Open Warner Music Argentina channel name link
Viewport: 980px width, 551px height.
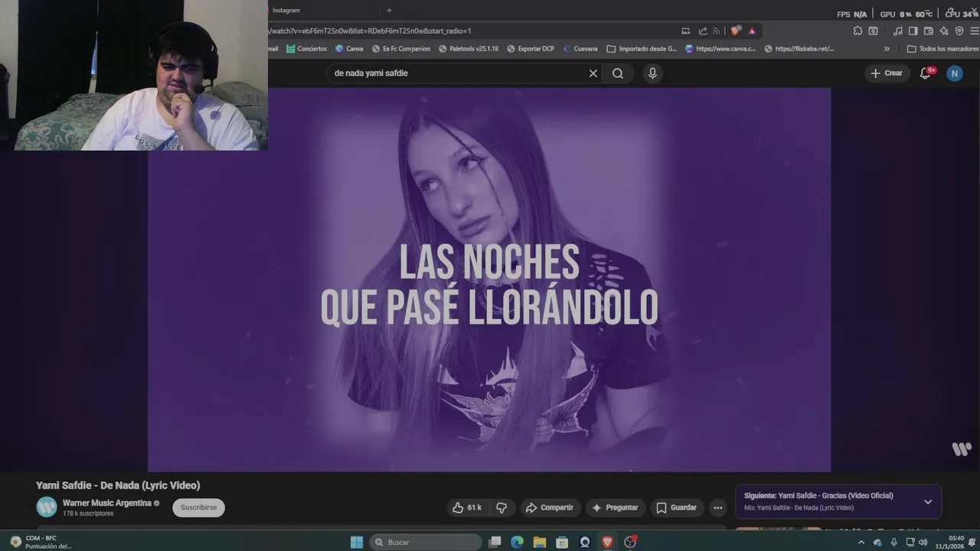[107, 503]
